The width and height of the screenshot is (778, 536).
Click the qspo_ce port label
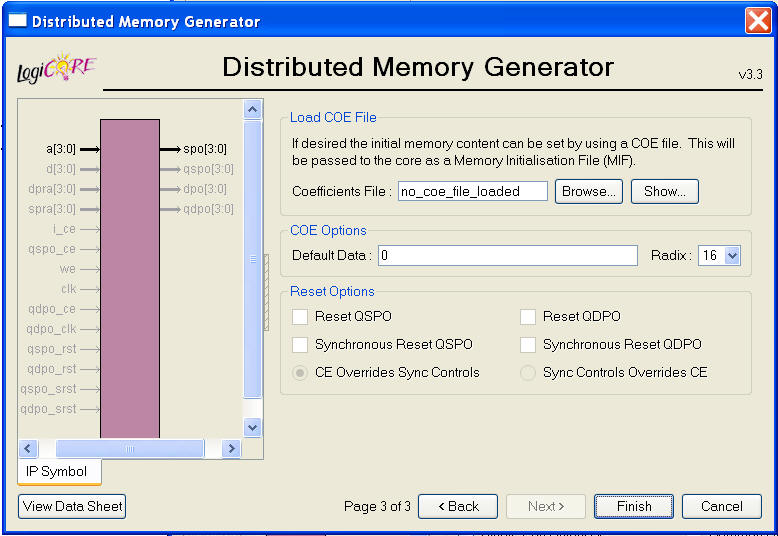(x=52, y=249)
